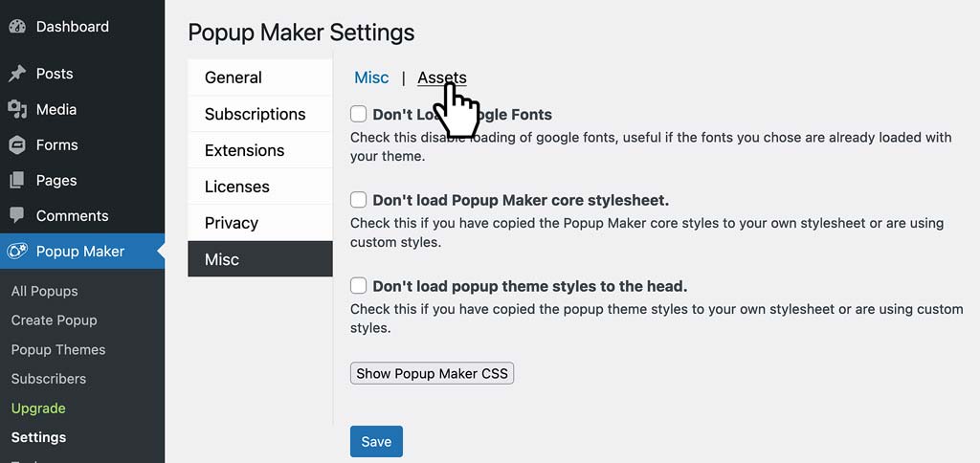Click the Pages document icon
The width and height of the screenshot is (980, 463).
pyautogui.click(x=17, y=181)
